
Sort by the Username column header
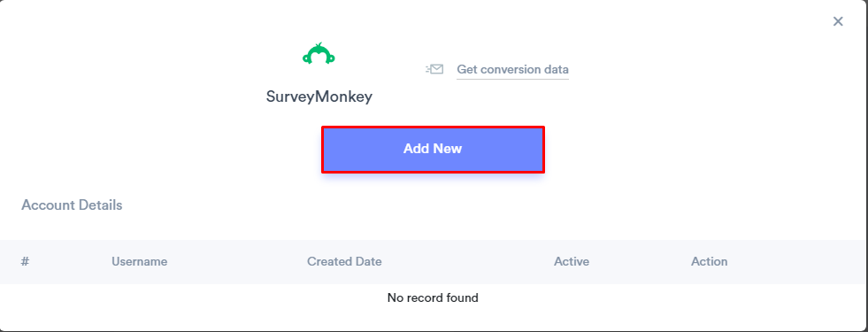click(140, 261)
